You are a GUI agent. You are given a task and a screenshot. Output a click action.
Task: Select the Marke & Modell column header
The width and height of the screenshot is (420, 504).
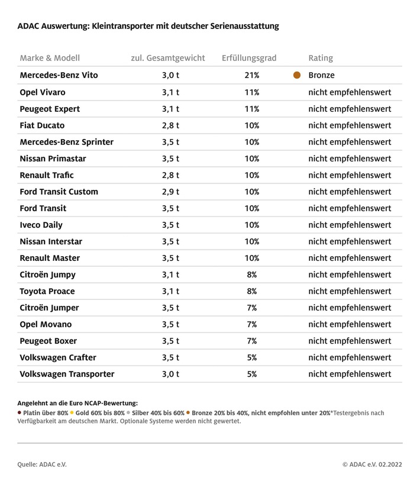(50, 58)
